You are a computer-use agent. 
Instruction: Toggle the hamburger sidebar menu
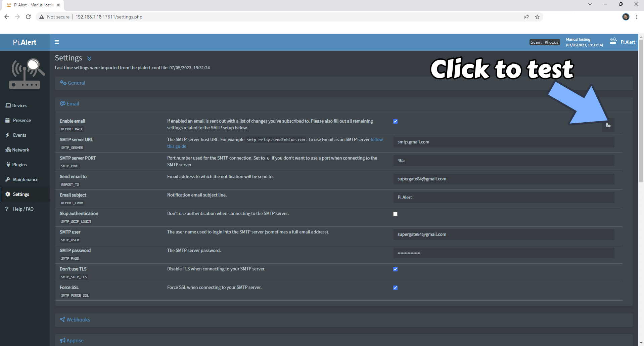click(x=57, y=42)
